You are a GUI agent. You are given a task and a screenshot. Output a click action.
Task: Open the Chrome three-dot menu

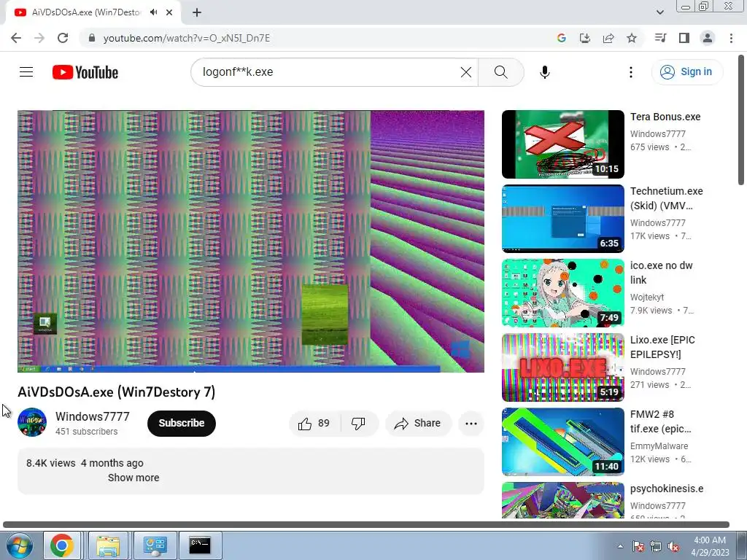click(731, 38)
